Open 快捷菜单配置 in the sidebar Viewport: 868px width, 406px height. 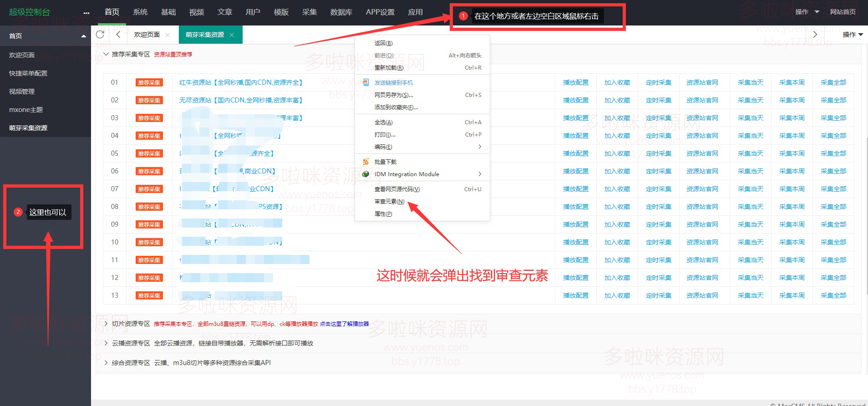pos(28,73)
